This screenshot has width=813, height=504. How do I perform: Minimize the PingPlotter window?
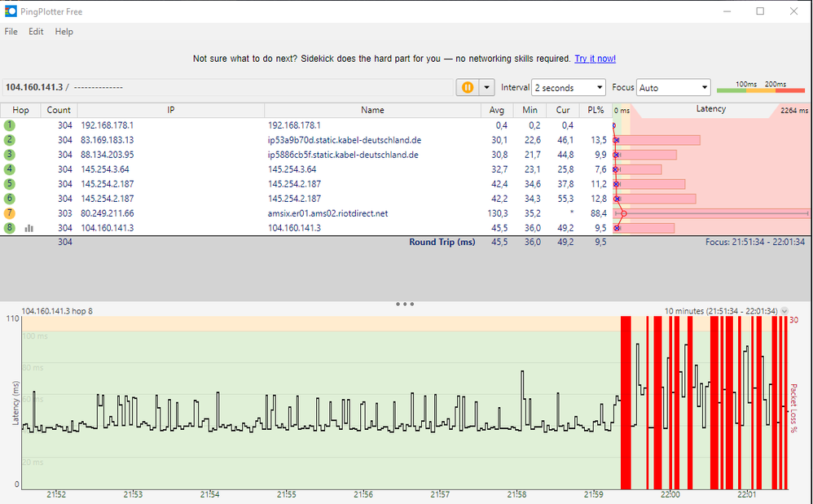(727, 11)
